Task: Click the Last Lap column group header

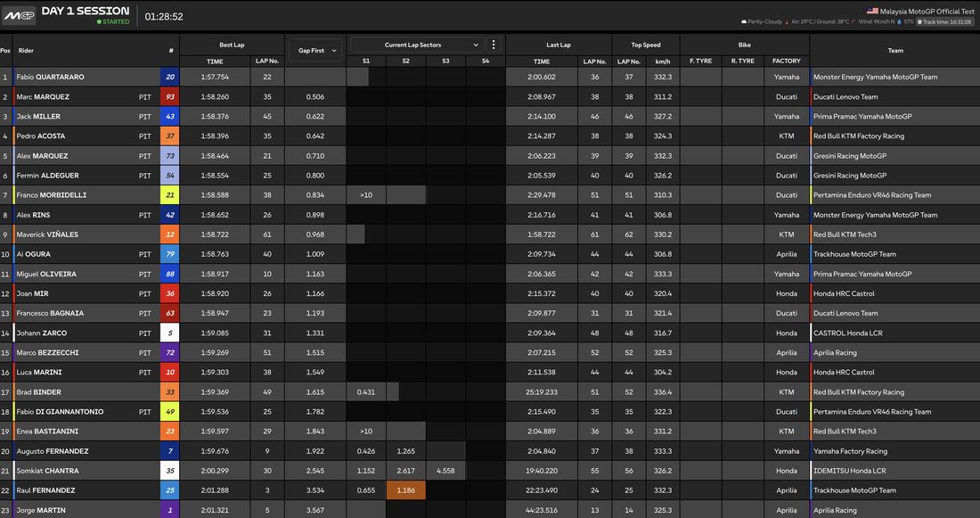Action: 559,45
